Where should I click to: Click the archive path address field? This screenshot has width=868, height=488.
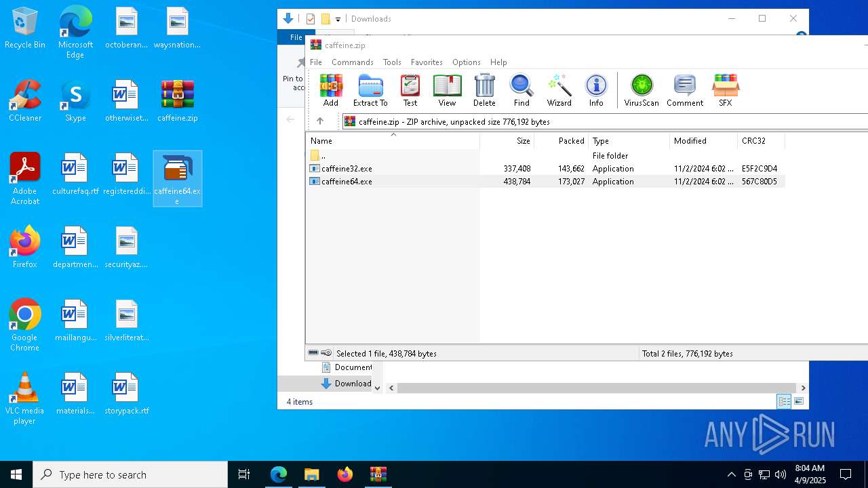605,121
